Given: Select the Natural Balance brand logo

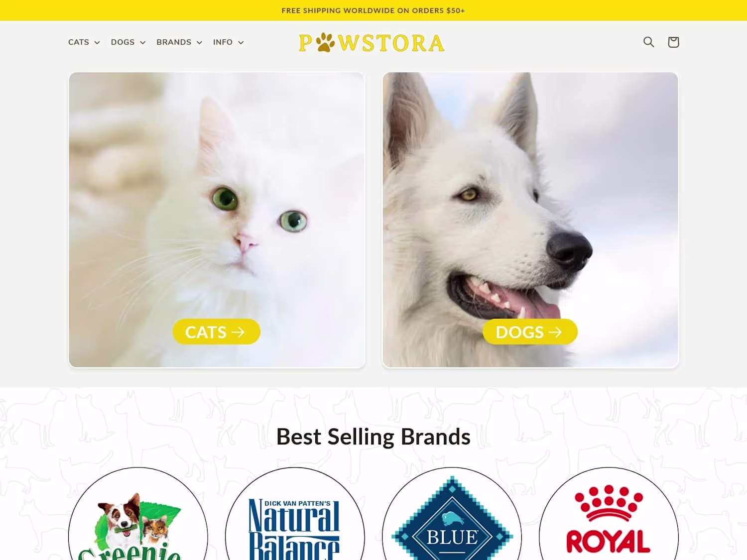Looking at the screenshot, I should [x=295, y=514].
